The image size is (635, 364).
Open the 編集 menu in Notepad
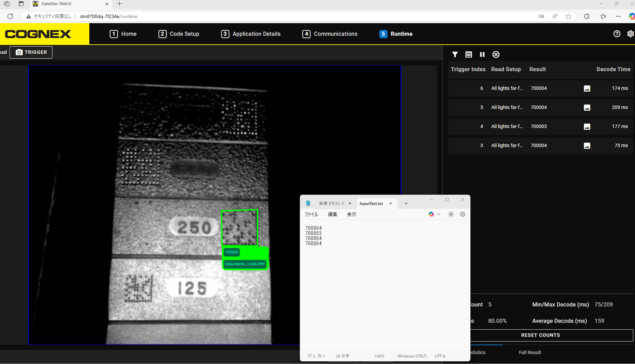pyautogui.click(x=332, y=214)
